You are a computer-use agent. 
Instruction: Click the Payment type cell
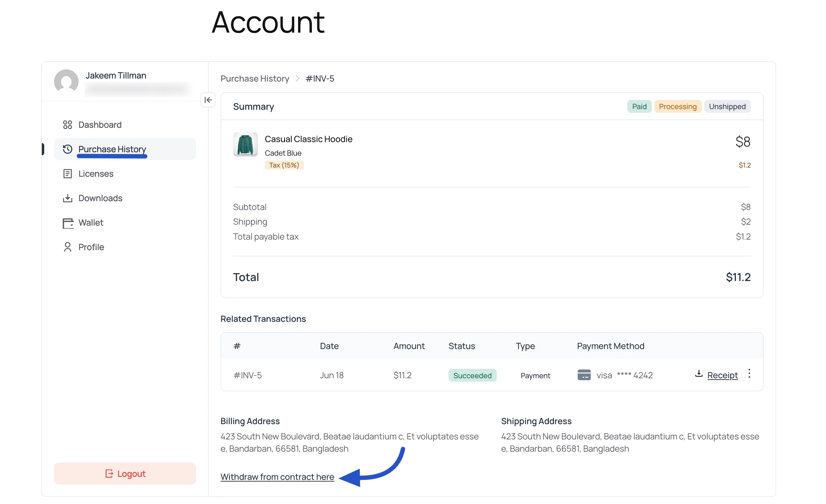pyautogui.click(x=535, y=376)
